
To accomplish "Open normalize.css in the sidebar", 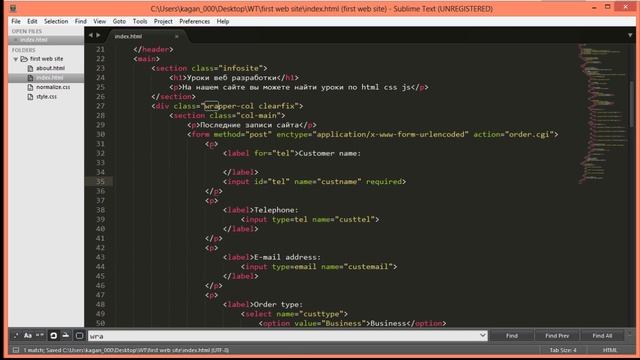I will pyautogui.click(x=53, y=87).
